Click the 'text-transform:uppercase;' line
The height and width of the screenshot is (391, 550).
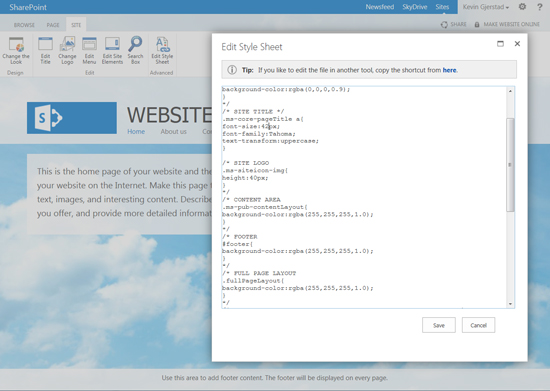pos(270,141)
